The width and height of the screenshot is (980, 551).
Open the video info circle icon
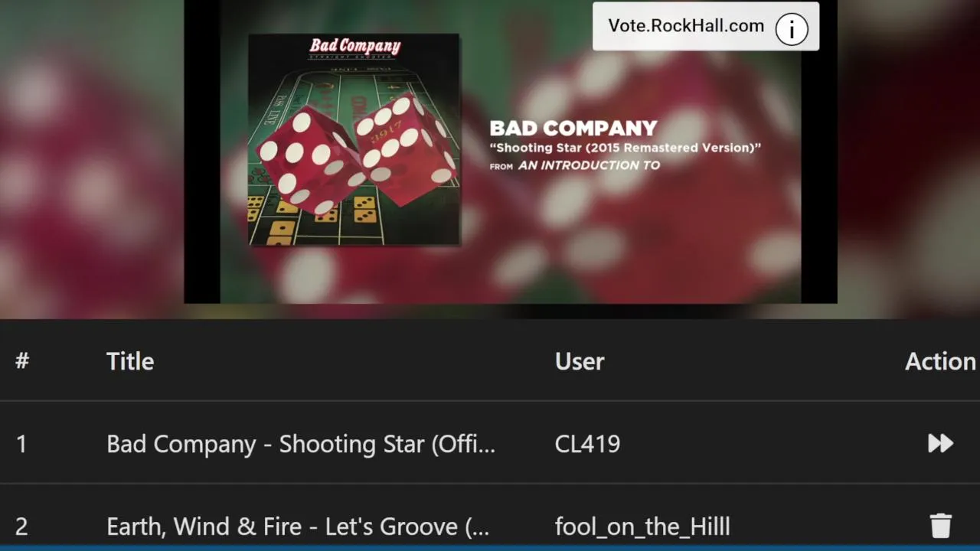pyautogui.click(x=792, y=29)
